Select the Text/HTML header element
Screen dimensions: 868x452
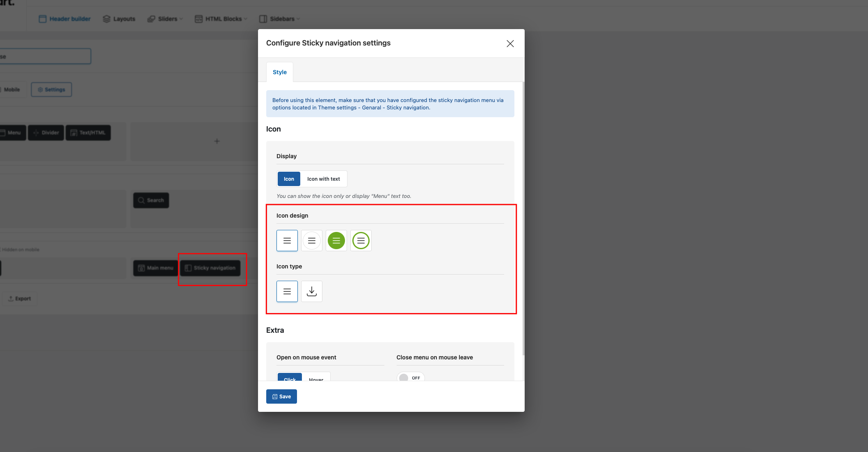(x=88, y=133)
